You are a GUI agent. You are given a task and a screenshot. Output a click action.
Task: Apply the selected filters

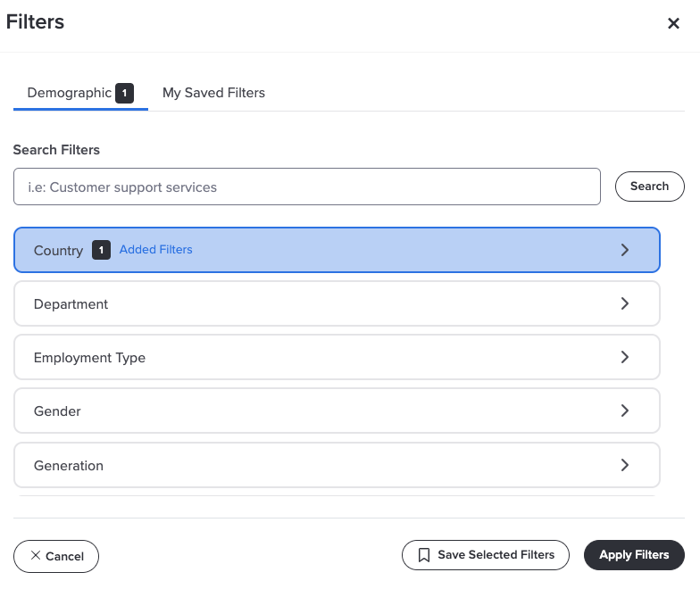[x=634, y=555]
